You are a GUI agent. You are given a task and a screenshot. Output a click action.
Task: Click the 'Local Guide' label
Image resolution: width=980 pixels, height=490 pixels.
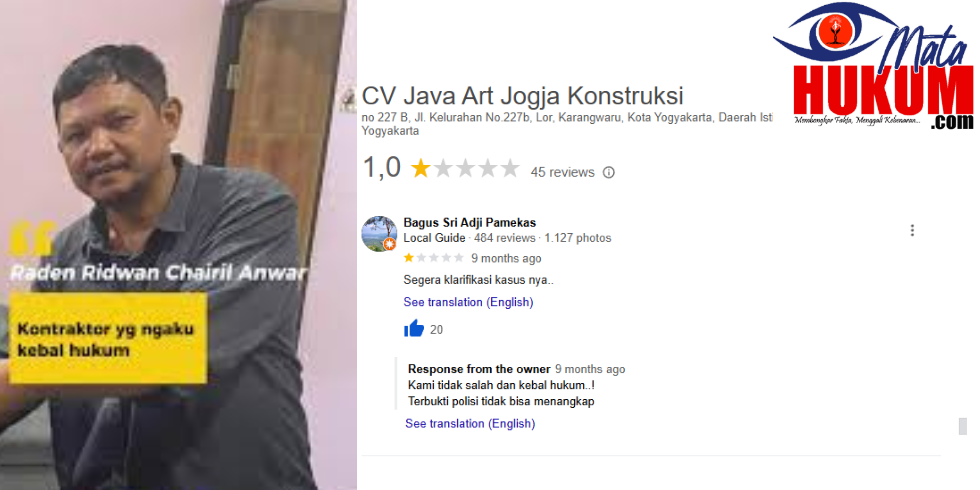point(434,238)
